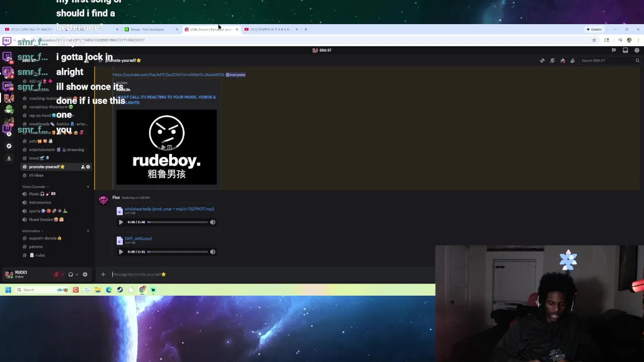Collapse the Information category
Viewport: 644px width, 362px height.
[x=32, y=231]
